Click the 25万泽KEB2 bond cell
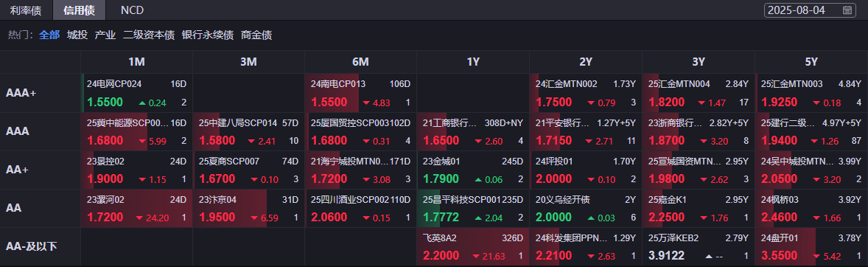Screen dimensions: 868x267 pyautogui.click(x=698, y=247)
